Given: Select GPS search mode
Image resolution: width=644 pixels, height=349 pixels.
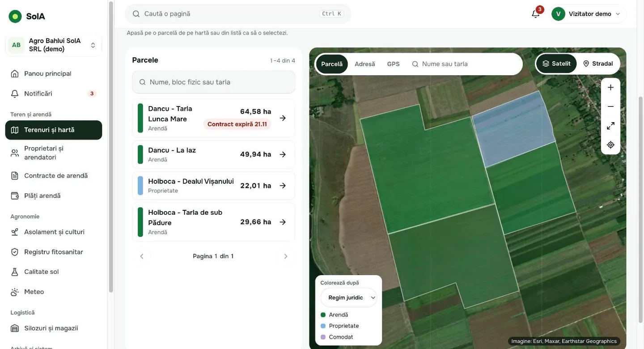Looking at the screenshot, I should click(x=394, y=64).
